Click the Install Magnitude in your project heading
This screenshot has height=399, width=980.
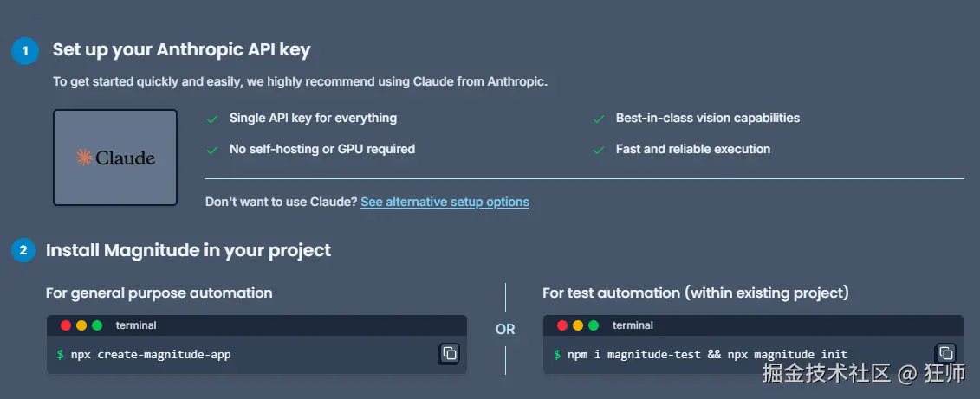click(x=188, y=250)
